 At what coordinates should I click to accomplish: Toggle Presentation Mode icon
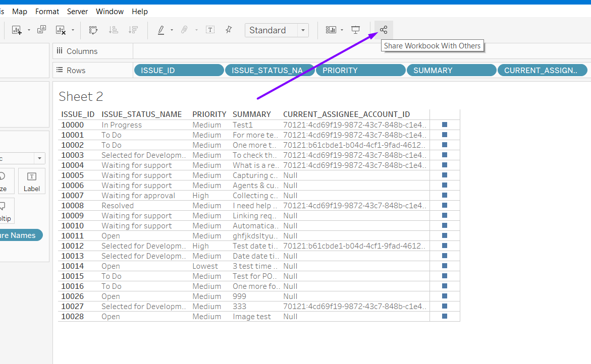[x=356, y=30]
